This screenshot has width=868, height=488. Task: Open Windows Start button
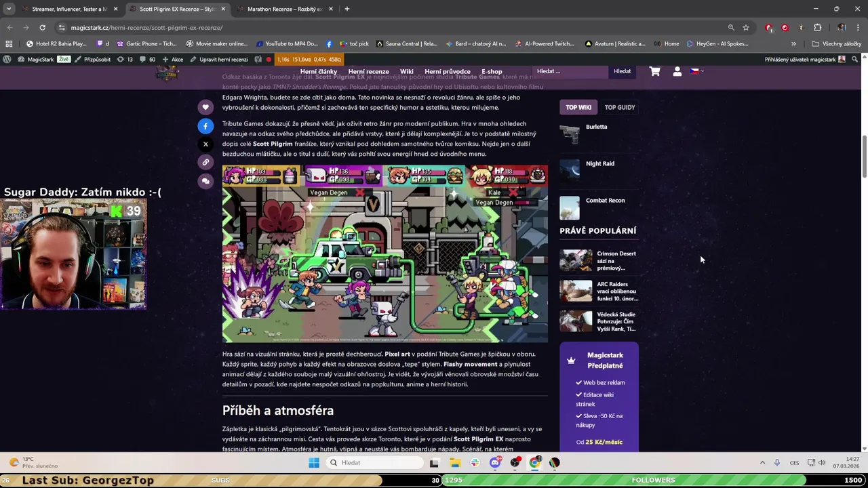313,463
